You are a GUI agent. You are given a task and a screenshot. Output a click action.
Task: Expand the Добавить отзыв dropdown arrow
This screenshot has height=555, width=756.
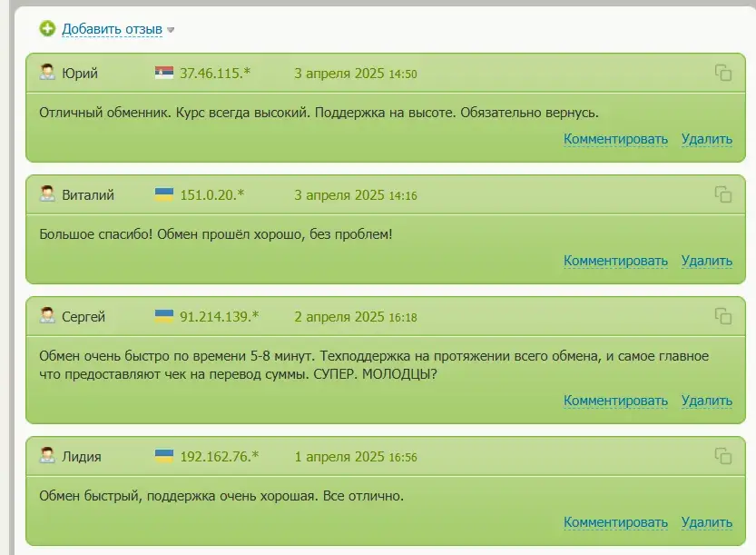[171, 30]
